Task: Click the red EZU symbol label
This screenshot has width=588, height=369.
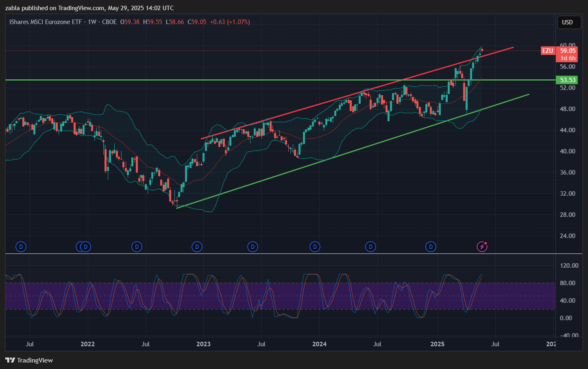Action: (548, 51)
